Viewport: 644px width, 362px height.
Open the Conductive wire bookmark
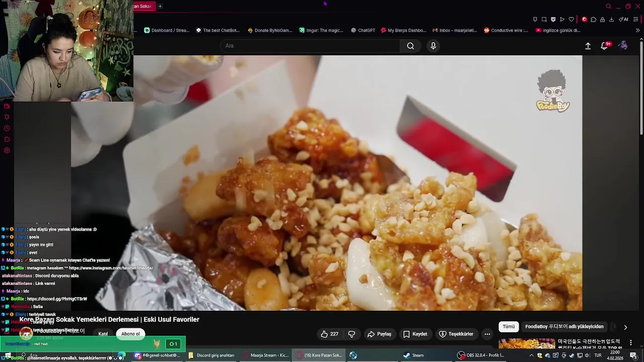pyautogui.click(x=506, y=30)
